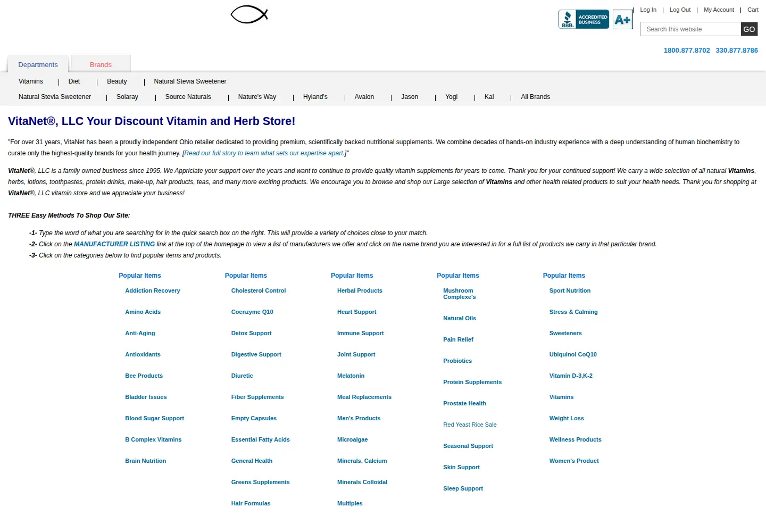Image resolution: width=766 pixels, height=532 pixels.
Task: Open the Mushroom Complexe's category
Action: 460,294
